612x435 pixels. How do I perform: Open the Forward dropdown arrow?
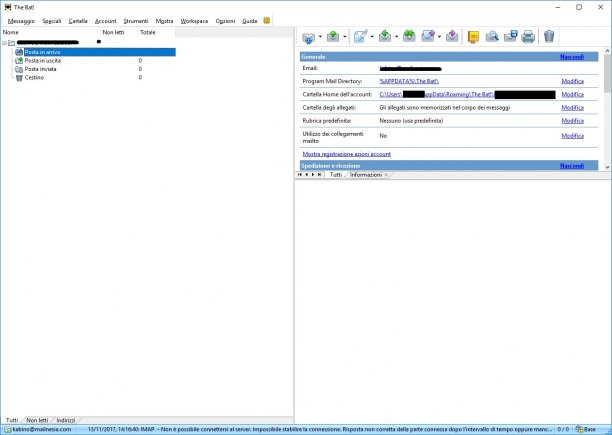(439, 37)
